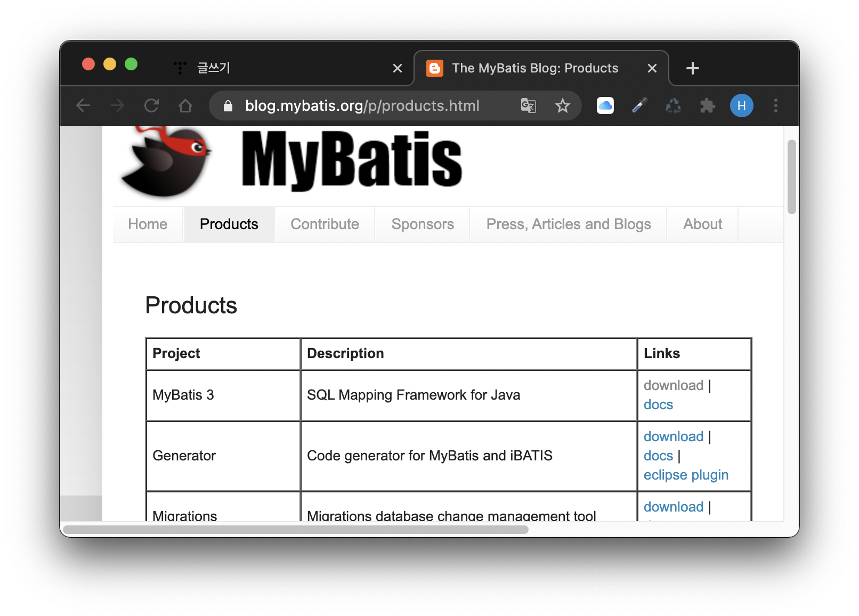Screen dimensions: 859x616
Task: Open the Generator eclipse plugin link
Action: click(686, 475)
